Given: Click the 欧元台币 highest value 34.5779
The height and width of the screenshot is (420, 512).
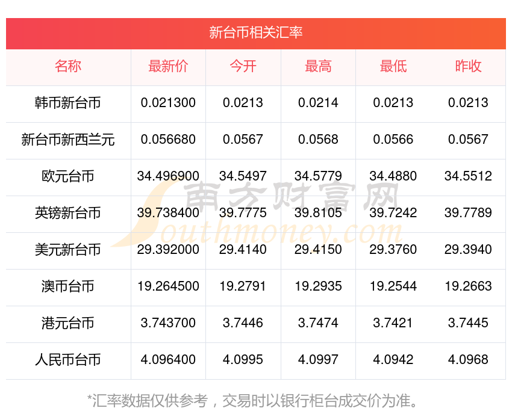Looking at the screenshot, I should click(x=318, y=176).
